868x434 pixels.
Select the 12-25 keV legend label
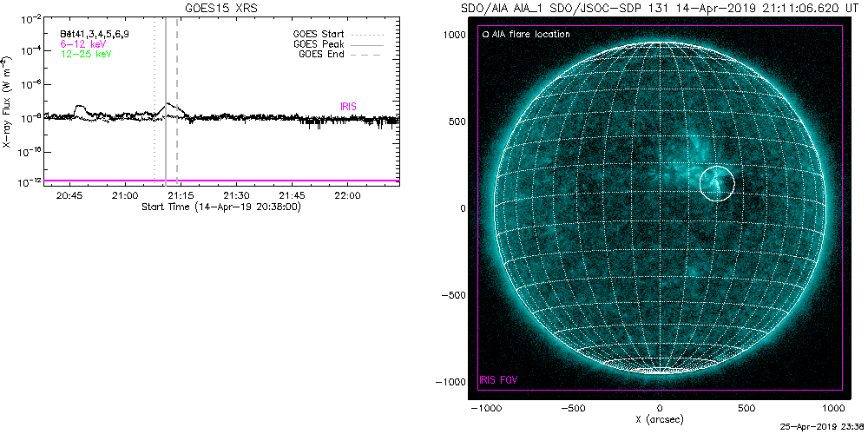pyautogui.click(x=86, y=53)
